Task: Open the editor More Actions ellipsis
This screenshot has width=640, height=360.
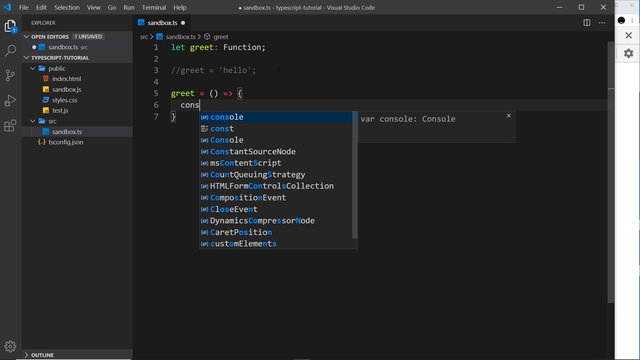Action: (602, 23)
